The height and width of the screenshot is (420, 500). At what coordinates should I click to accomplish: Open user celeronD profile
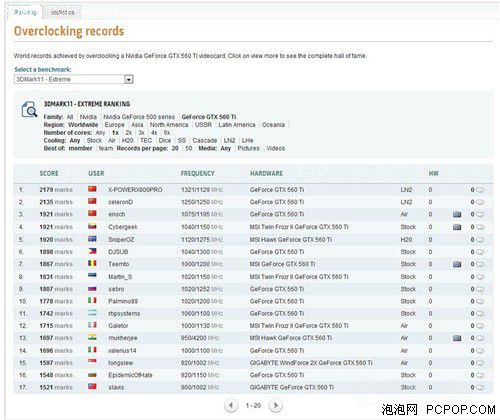point(121,202)
